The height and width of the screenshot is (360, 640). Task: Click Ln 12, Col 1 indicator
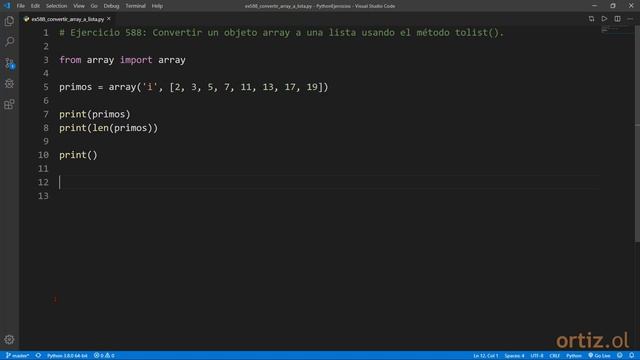coord(486,356)
